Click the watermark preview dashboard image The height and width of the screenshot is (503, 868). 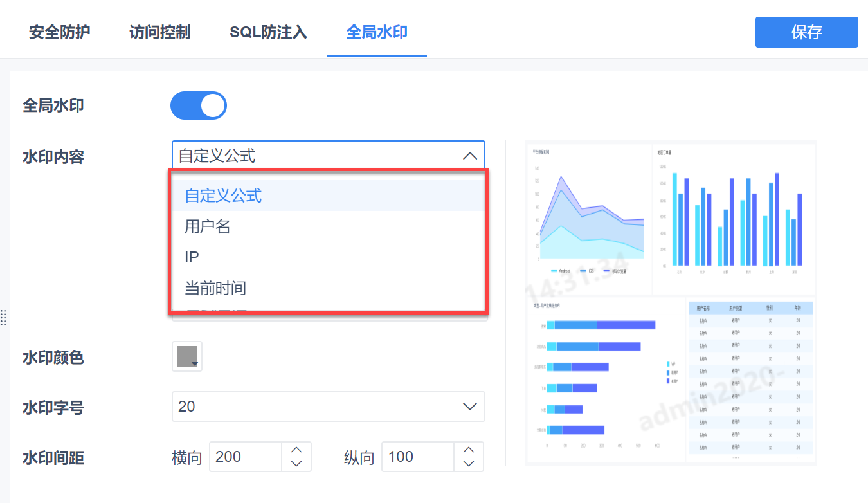[x=671, y=302]
